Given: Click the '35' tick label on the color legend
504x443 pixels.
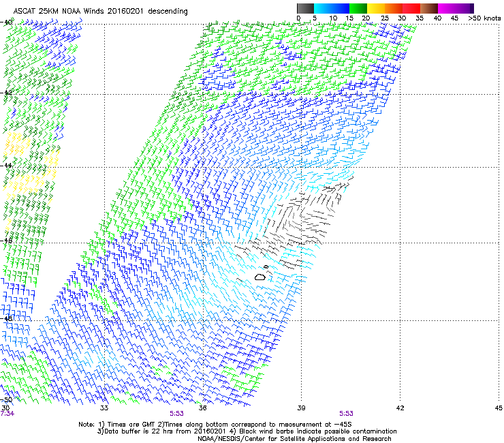Looking at the screenshot, I should click(420, 18).
